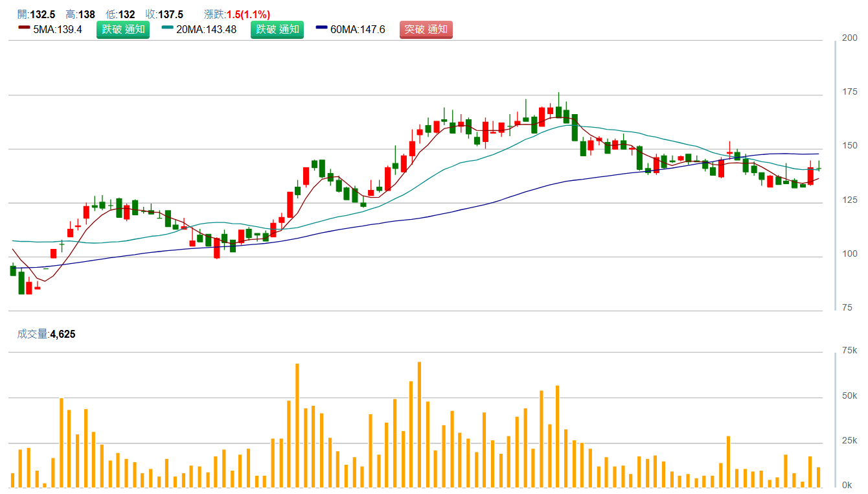This screenshot has height=494, width=868.
Task: Click the 成交量 volume label 4,625
Action: (63, 334)
